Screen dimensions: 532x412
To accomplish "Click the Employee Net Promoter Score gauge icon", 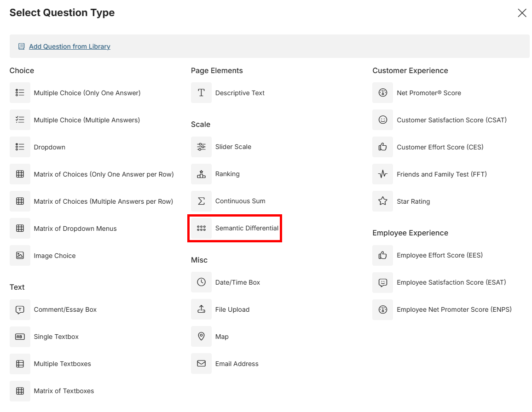I will click(383, 309).
